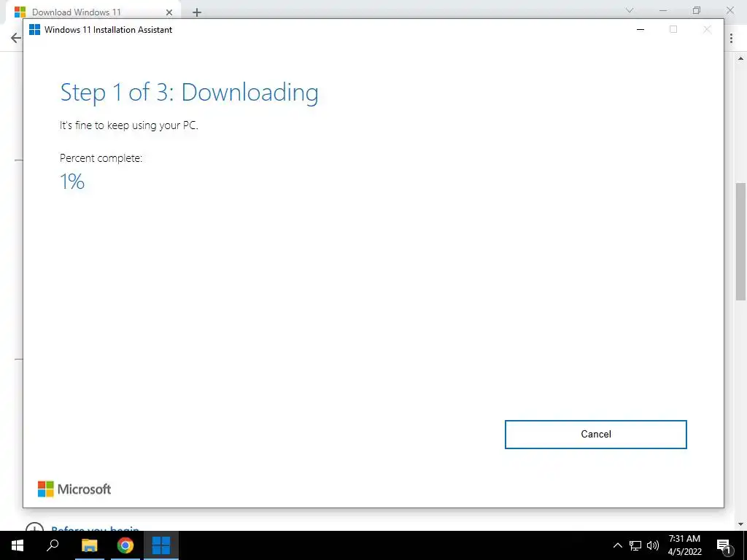747x560 pixels.
Task: Show hidden system tray icons
Action: (x=617, y=545)
